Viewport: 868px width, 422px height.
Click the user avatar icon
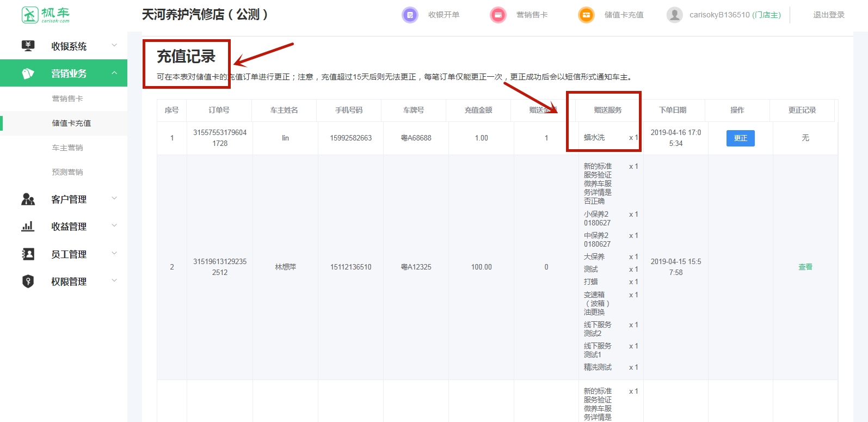(674, 15)
